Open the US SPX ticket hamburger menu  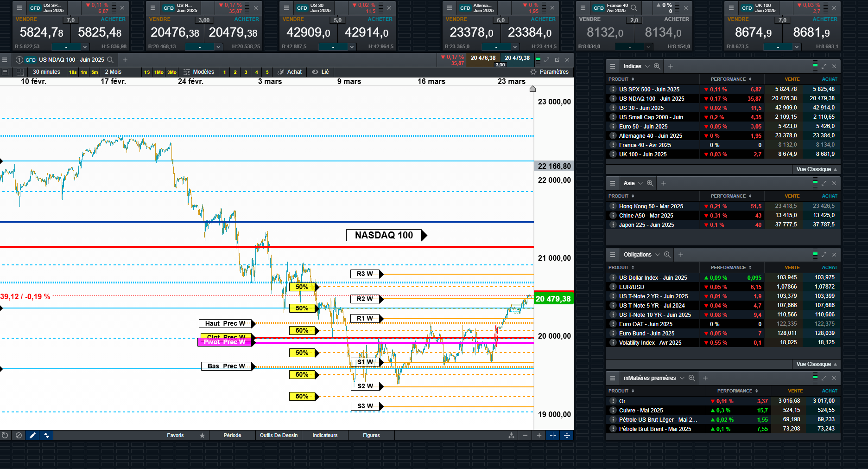pos(19,8)
